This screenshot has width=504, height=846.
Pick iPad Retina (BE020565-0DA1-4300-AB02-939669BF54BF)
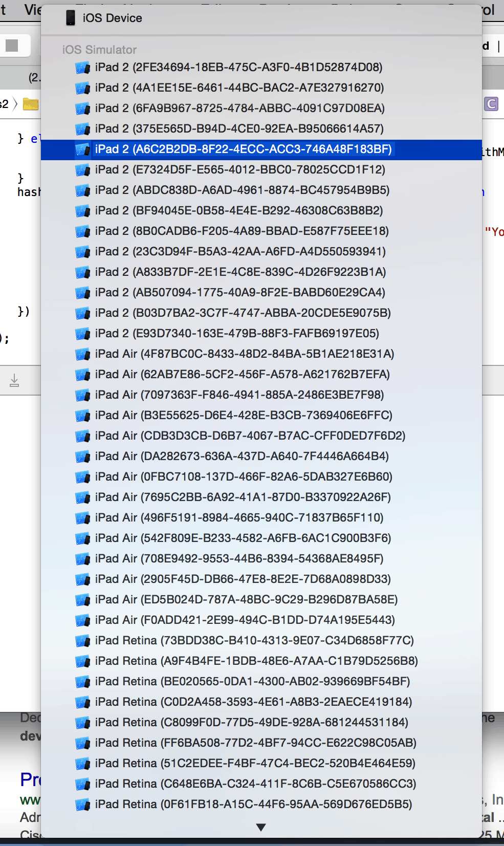coord(261,681)
